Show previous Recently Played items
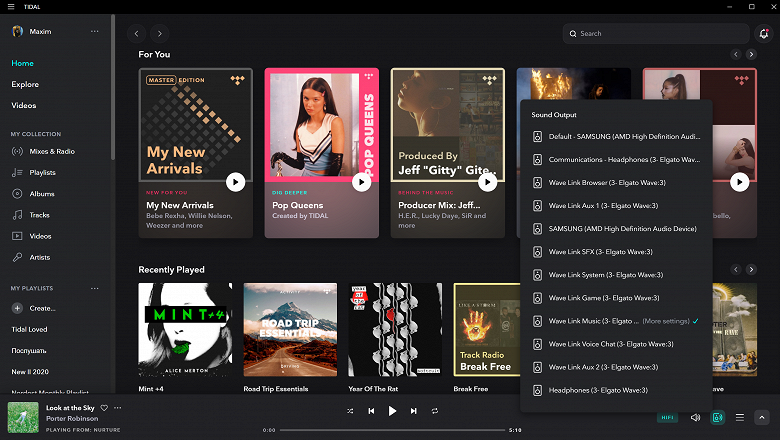This screenshot has width=780, height=440. point(736,269)
